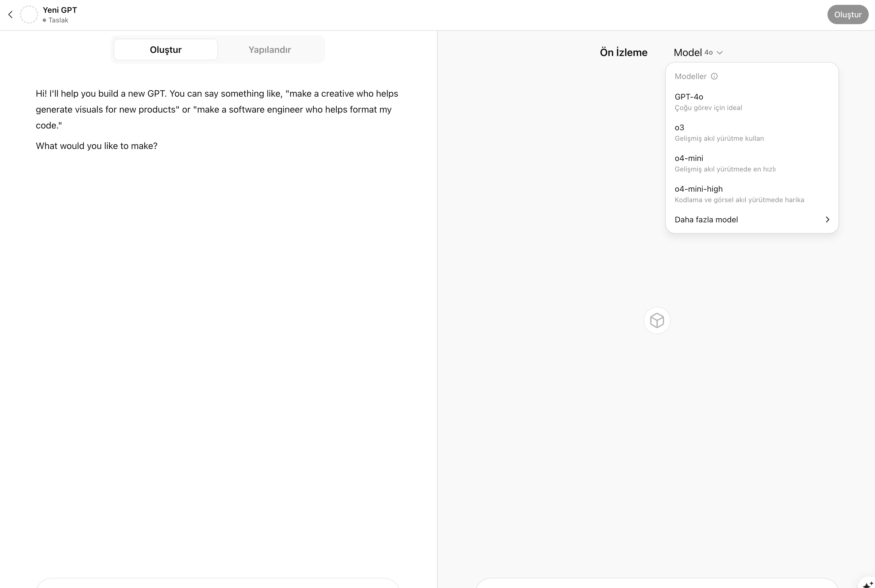
Task: Click the gray Oluştur button at top right
Action: click(x=848, y=15)
